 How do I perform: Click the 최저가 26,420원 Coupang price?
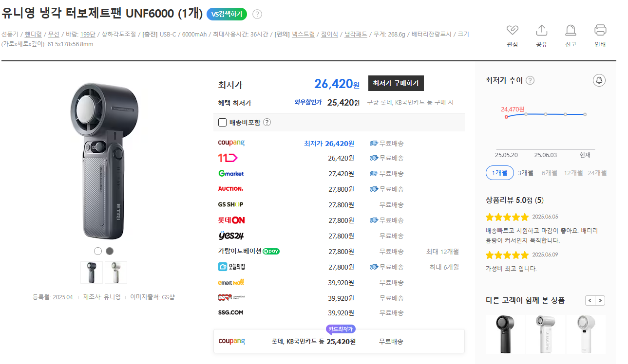point(329,144)
